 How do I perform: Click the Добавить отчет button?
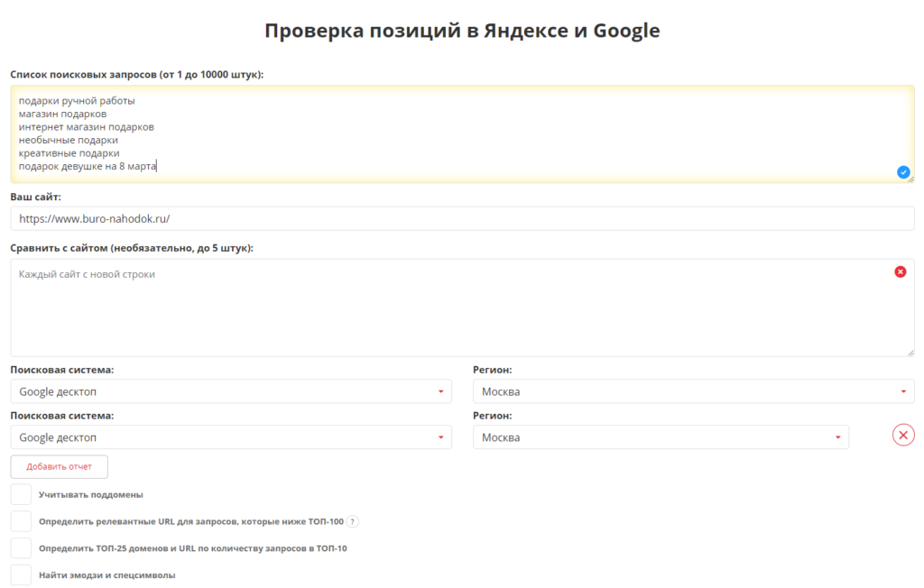point(59,466)
